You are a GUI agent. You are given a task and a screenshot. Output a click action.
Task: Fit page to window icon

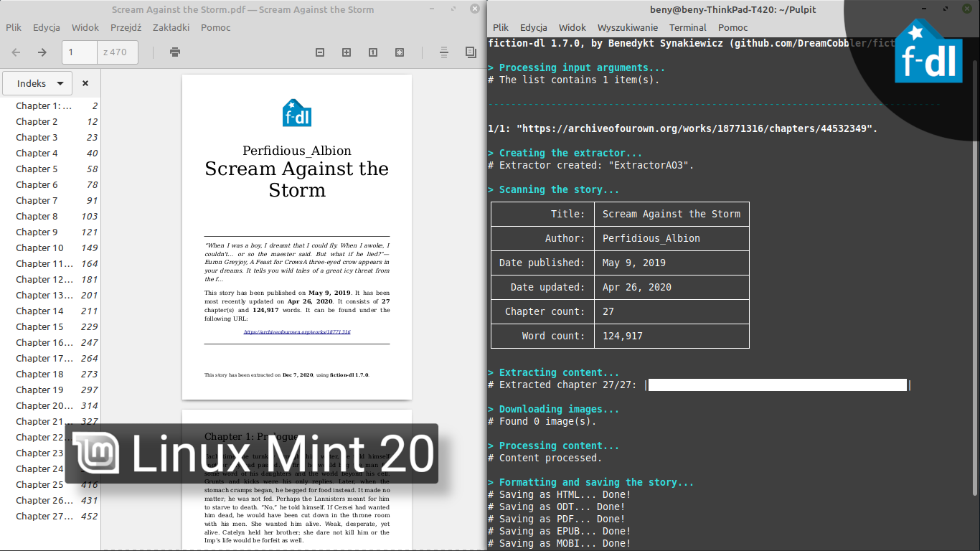[400, 52]
